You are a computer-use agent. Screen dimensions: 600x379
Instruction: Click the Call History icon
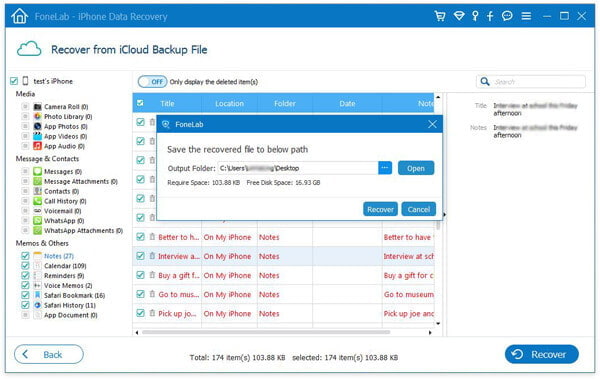point(38,201)
